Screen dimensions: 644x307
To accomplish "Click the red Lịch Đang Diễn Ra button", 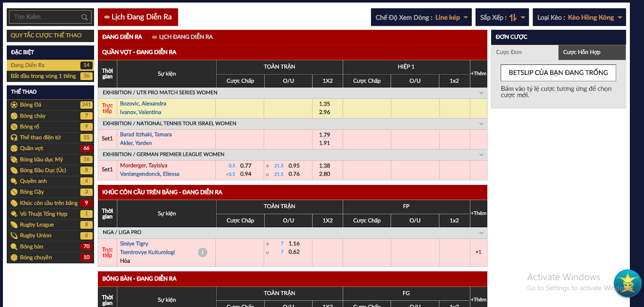I will click(x=138, y=17).
